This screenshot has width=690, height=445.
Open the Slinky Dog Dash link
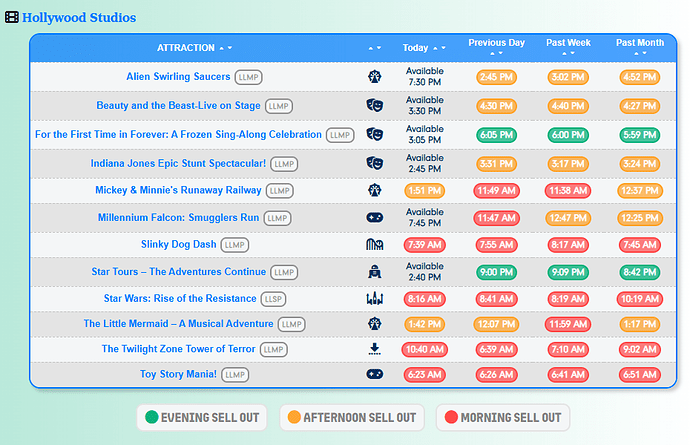coord(178,244)
